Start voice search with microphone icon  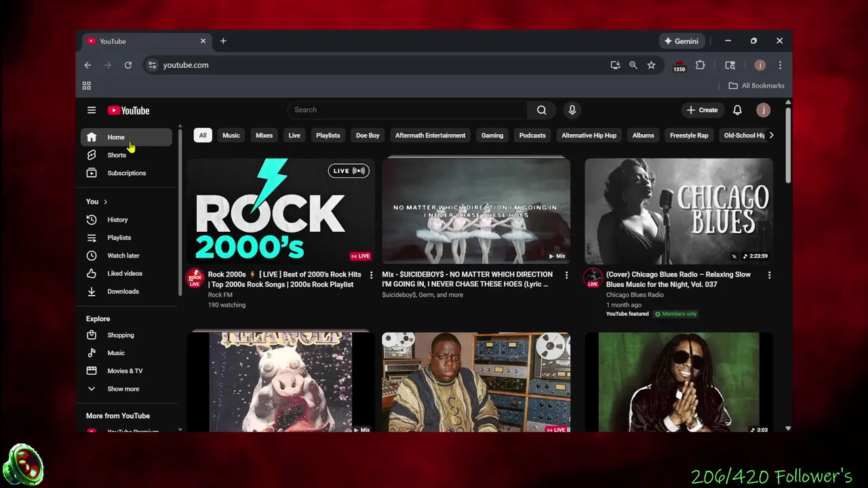[x=572, y=110]
